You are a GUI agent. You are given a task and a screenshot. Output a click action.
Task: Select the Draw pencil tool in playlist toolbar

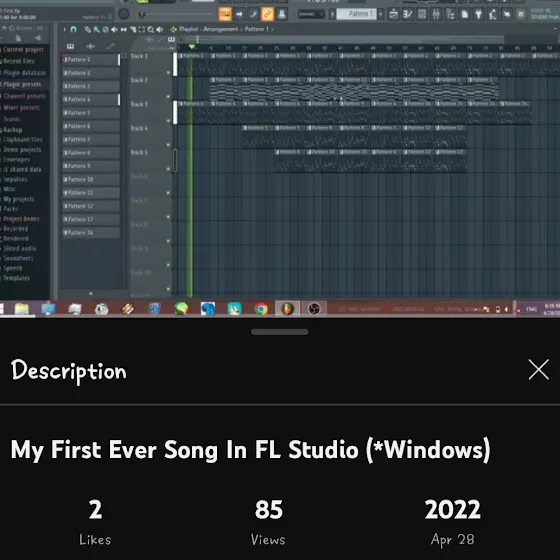pyautogui.click(x=87, y=30)
